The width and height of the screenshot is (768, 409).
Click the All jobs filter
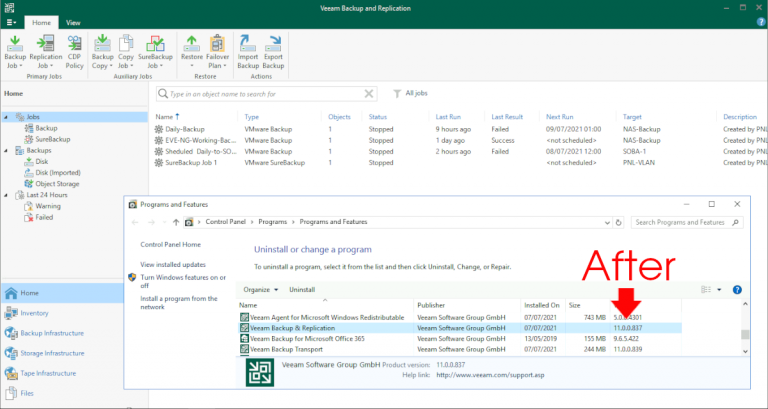(x=410, y=93)
